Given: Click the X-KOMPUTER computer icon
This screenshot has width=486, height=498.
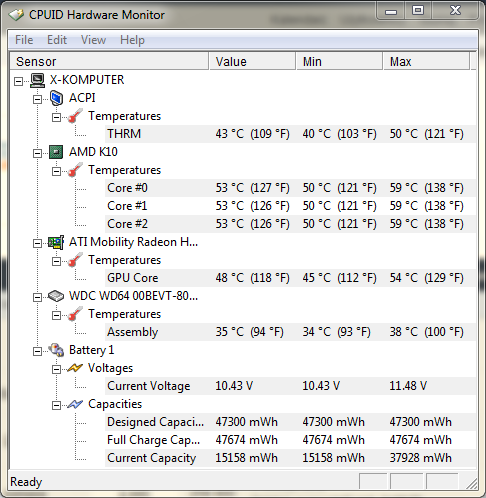Looking at the screenshot, I should (37, 80).
